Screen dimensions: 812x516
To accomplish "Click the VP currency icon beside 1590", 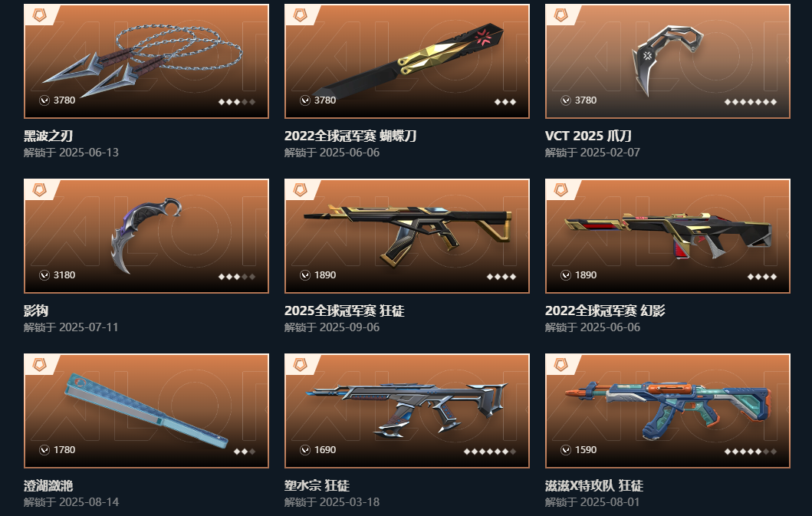I will pyautogui.click(x=566, y=450).
